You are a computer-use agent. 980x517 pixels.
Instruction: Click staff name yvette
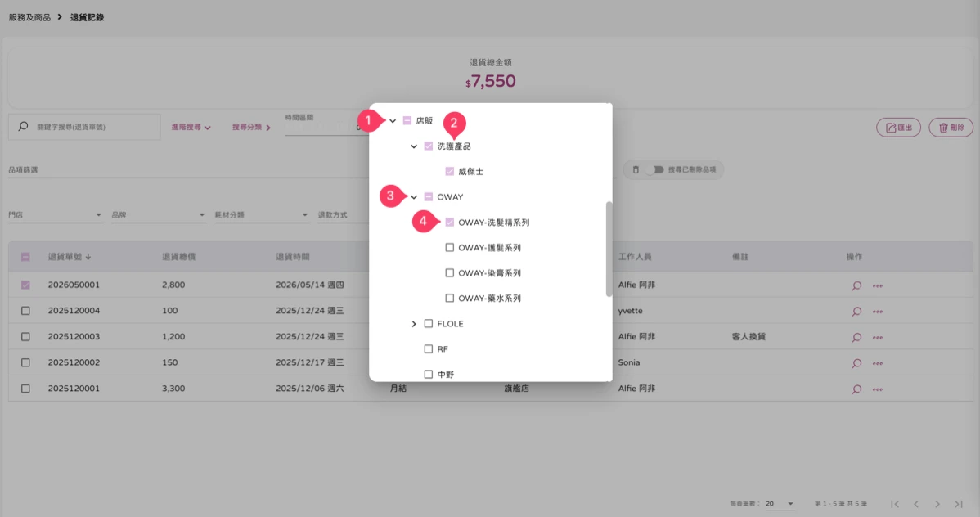[630, 311]
